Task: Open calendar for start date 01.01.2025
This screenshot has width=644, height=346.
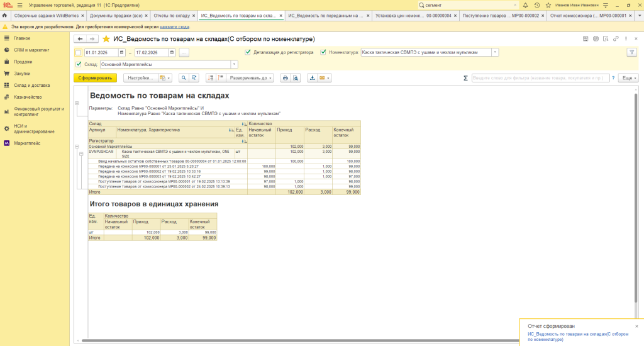Action: click(x=121, y=53)
